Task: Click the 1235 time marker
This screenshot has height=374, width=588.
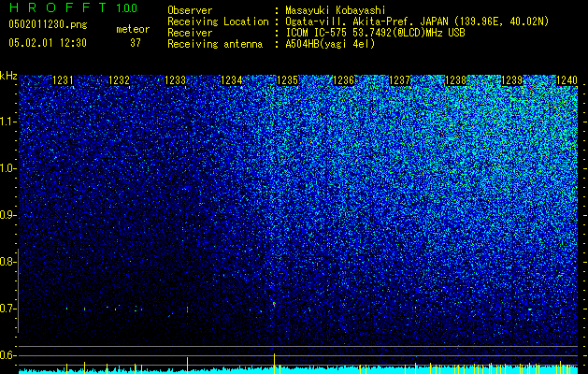Action: click(287, 80)
